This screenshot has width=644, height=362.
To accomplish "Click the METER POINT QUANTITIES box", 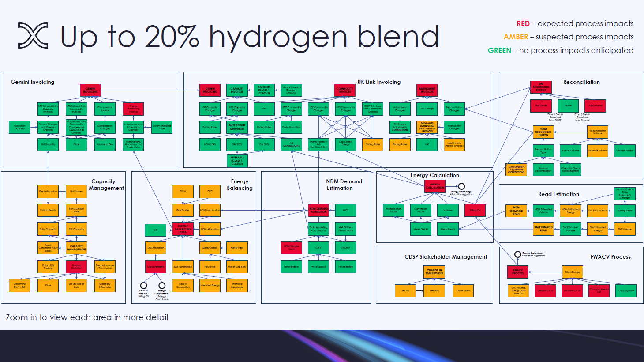I will [237, 127].
